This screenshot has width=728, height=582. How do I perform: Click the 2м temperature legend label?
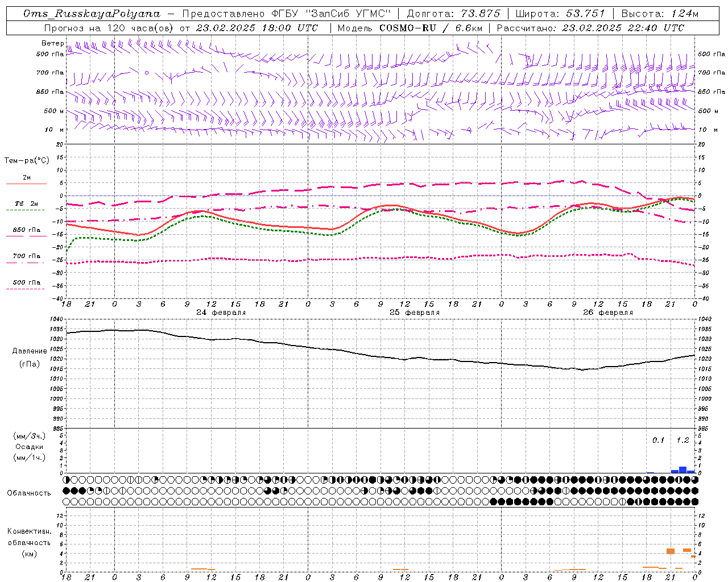pos(27,178)
